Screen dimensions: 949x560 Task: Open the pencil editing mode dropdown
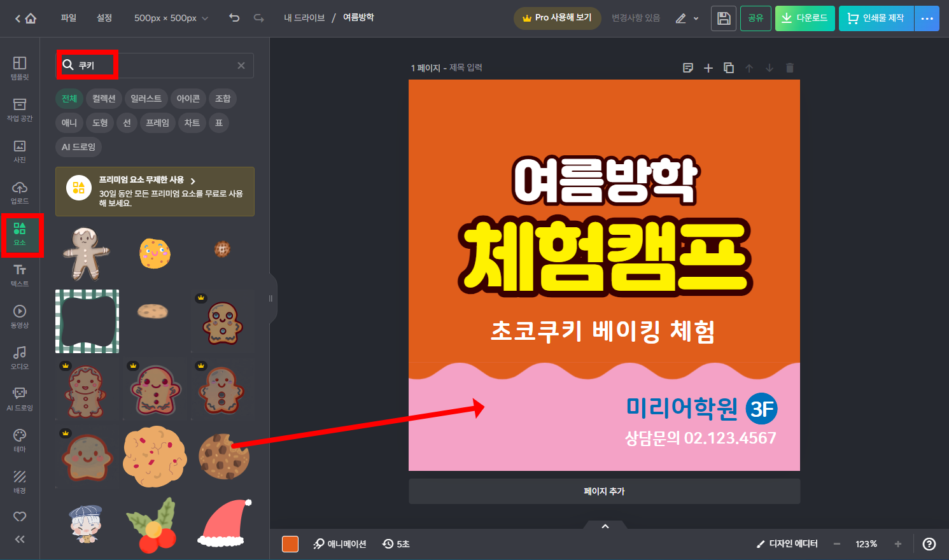(687, 18)
